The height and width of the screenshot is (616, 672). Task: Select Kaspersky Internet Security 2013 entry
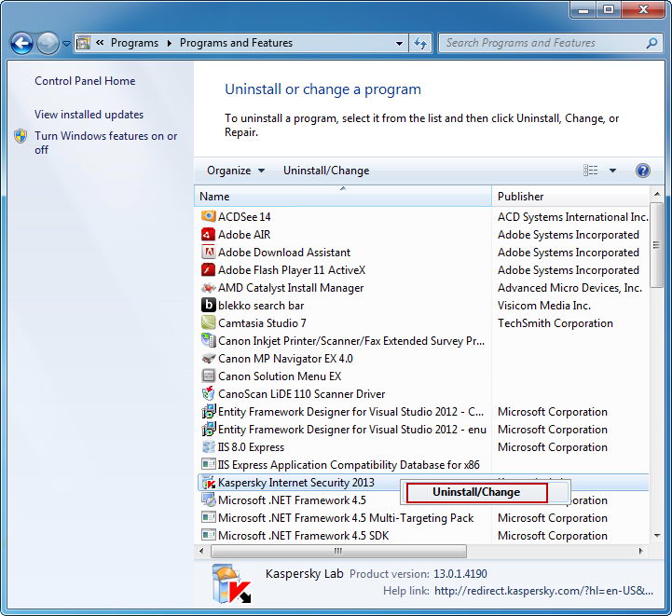pos(296,483)
